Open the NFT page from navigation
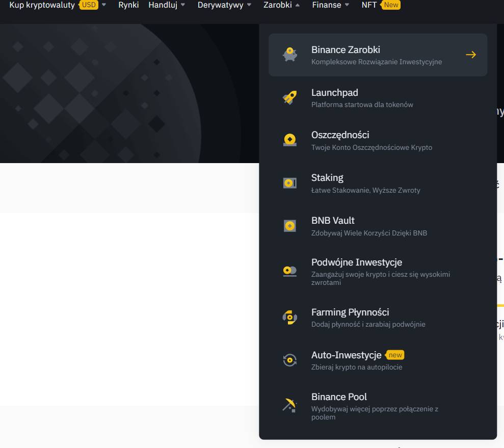 point(369,5)
